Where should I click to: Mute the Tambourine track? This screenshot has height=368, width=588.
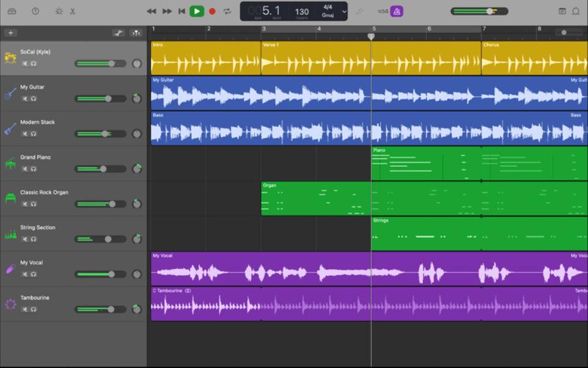[25, 309]
